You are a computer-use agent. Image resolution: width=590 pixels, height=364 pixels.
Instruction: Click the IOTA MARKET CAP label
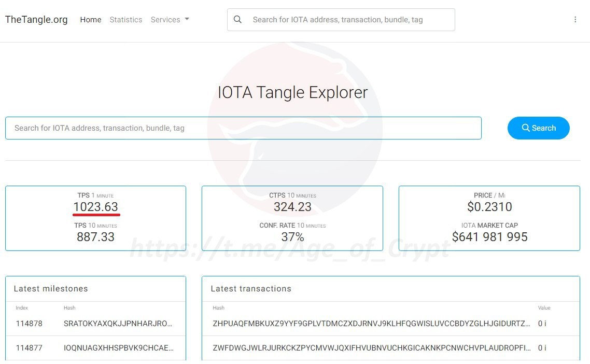point(489,226)
